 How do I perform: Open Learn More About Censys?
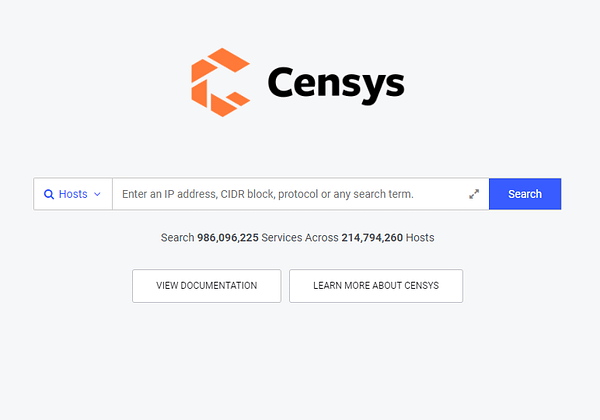point(376,286)
